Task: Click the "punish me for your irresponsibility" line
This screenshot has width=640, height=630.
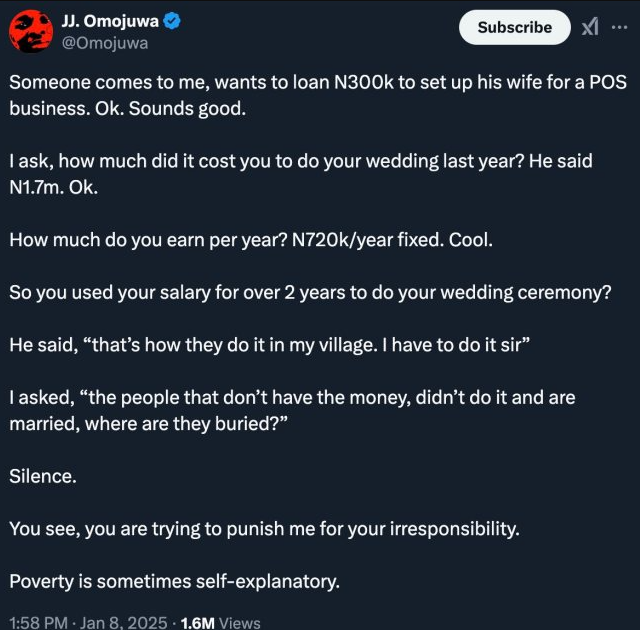Action: (264, 529)
